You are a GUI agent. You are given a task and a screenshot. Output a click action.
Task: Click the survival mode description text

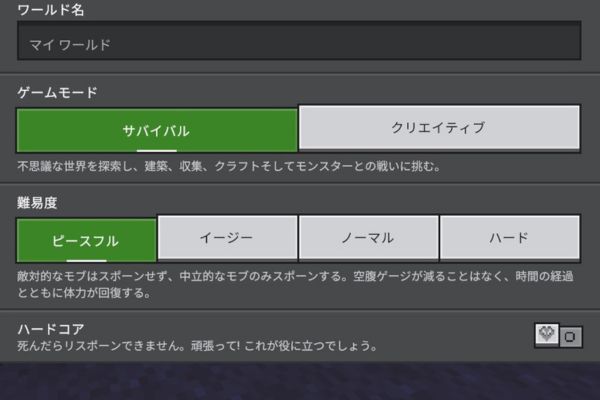pos(229,167)
